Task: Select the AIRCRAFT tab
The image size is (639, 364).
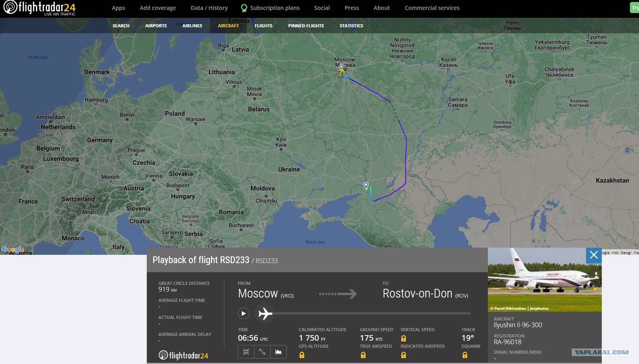Action: coord(228,26)
